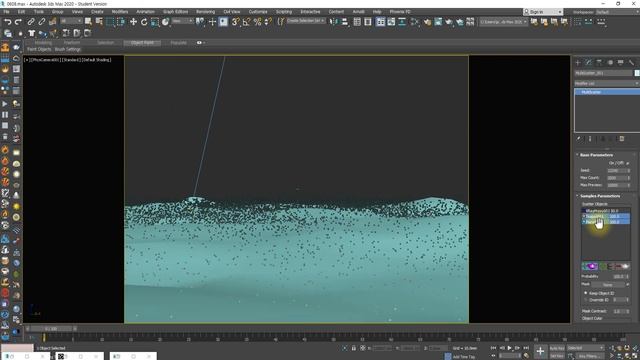Activate Unlink Selection tool

pyautogui.click(x=42, y=22)
